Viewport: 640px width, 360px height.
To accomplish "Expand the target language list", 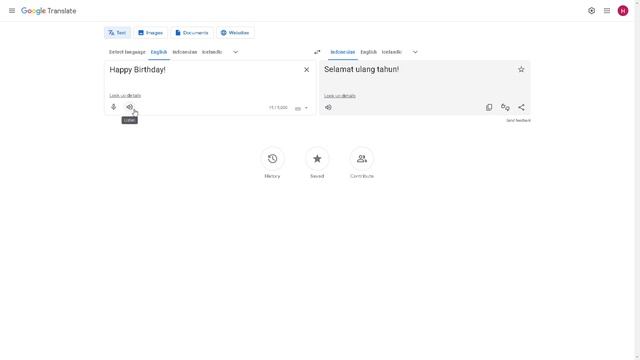I will tap(415, 52).
